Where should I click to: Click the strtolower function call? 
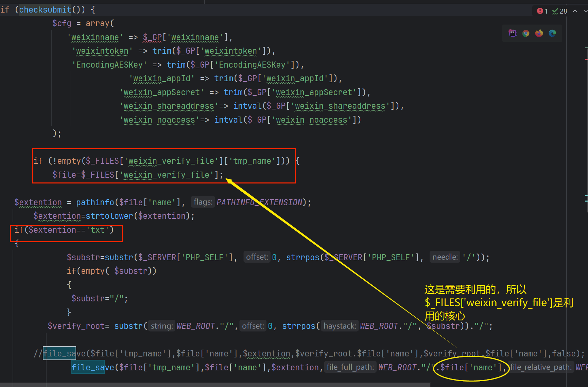click(x=109, y=216)
